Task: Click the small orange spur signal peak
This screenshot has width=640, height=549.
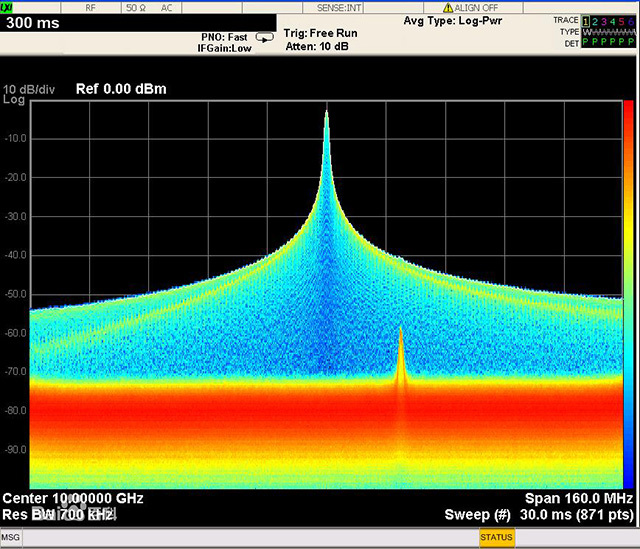Action: coord(400,331)
